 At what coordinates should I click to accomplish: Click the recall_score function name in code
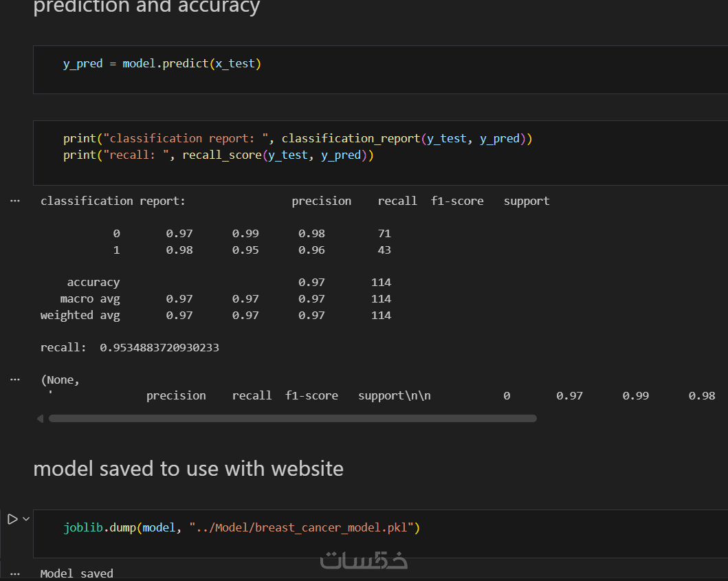pyautogui.click(x=221, y=155)
